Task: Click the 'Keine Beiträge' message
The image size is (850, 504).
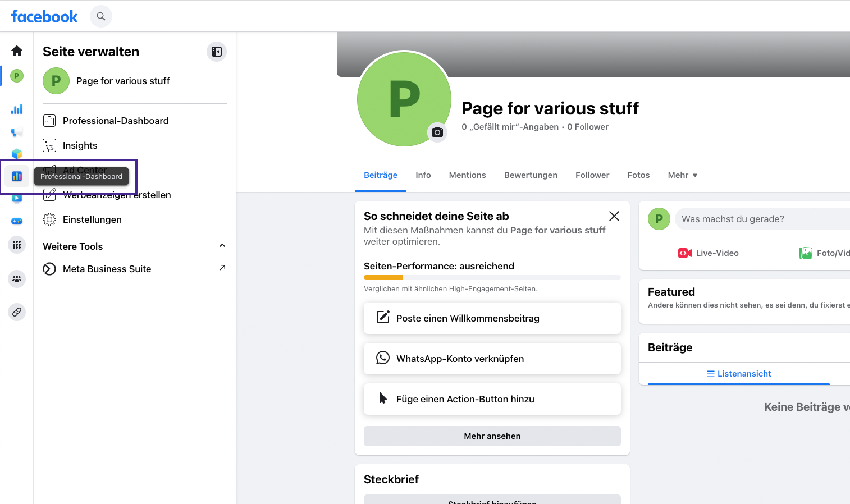Action: pos(807,407)
